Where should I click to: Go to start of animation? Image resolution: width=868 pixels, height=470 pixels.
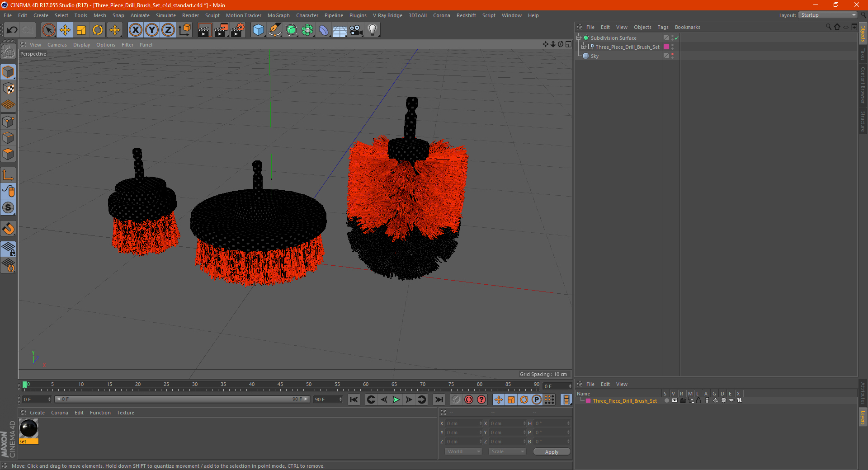pyautogui.click(x=354, y=399)
